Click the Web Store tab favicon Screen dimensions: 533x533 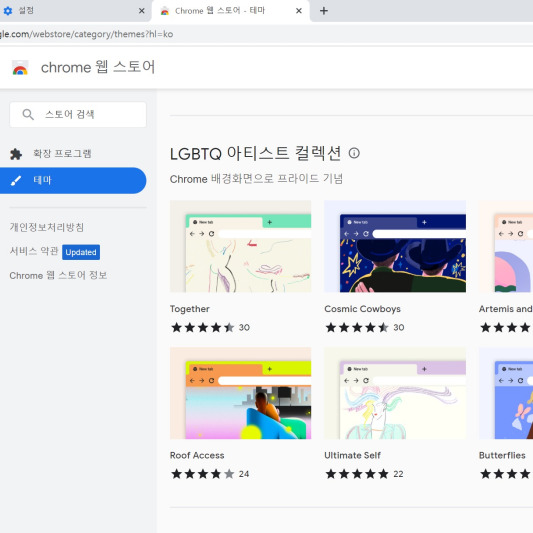pos(165,11)
